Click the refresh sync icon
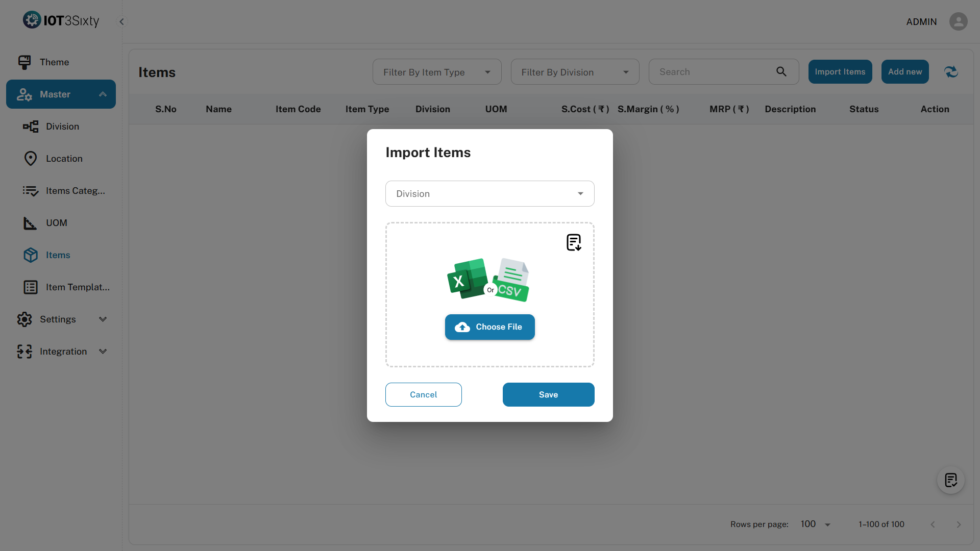This screenshot has height=551, width=980. [x=951, y=72]
